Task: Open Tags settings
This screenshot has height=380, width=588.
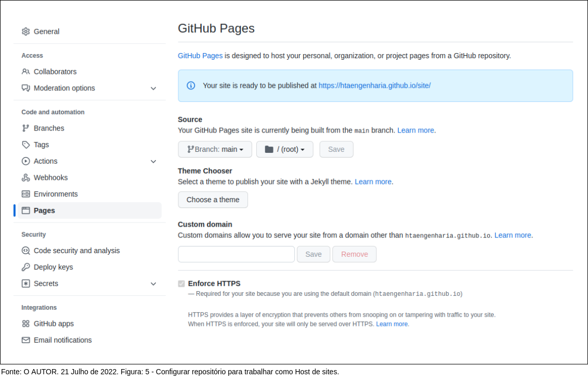Action: [41, 145]
